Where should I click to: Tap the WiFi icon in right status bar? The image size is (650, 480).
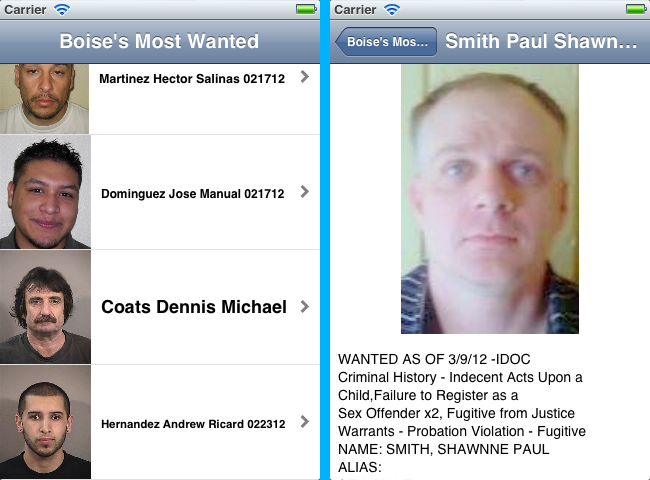pyautogui.click(x=392, y=9)
